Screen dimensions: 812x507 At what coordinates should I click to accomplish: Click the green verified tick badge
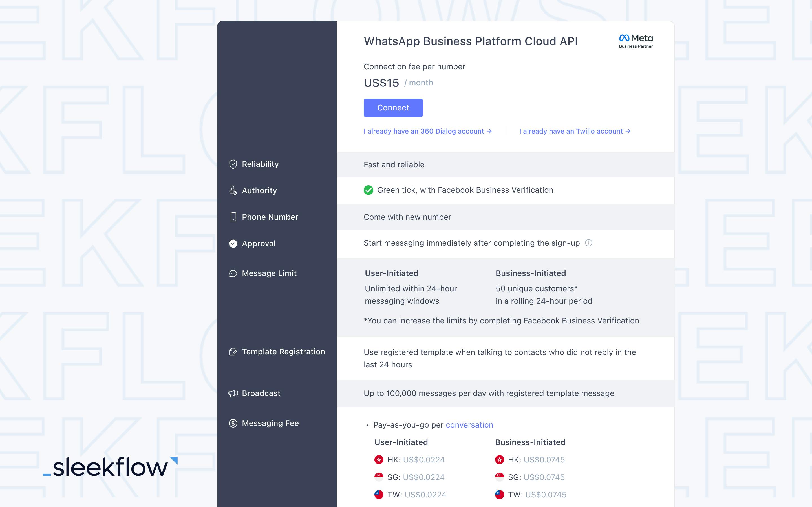pyautogui.click(x=369, y=190)
